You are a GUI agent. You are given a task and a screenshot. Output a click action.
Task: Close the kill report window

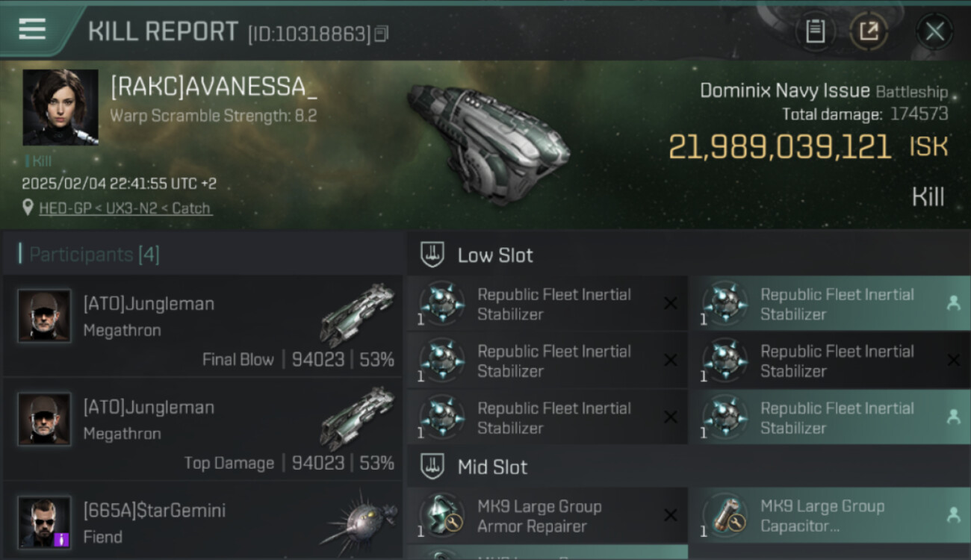point(934,31)
